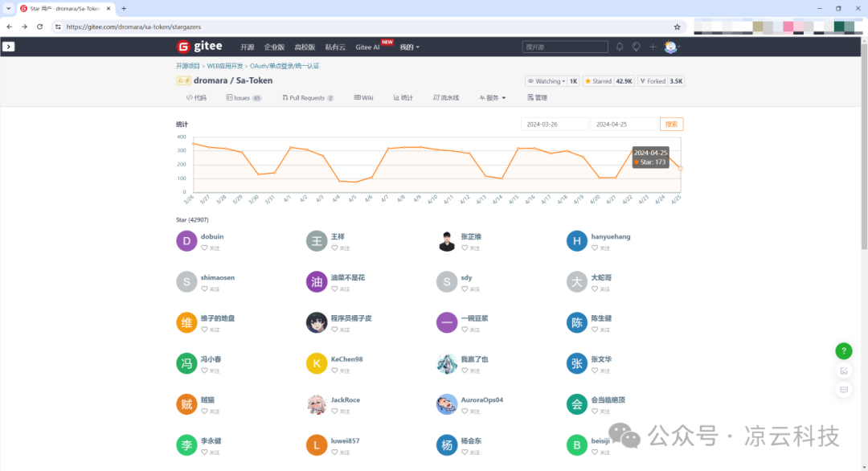Open the notifications bell icon
Image resolution: width=868 pixels, height=471 pixels.
(620, 47)
